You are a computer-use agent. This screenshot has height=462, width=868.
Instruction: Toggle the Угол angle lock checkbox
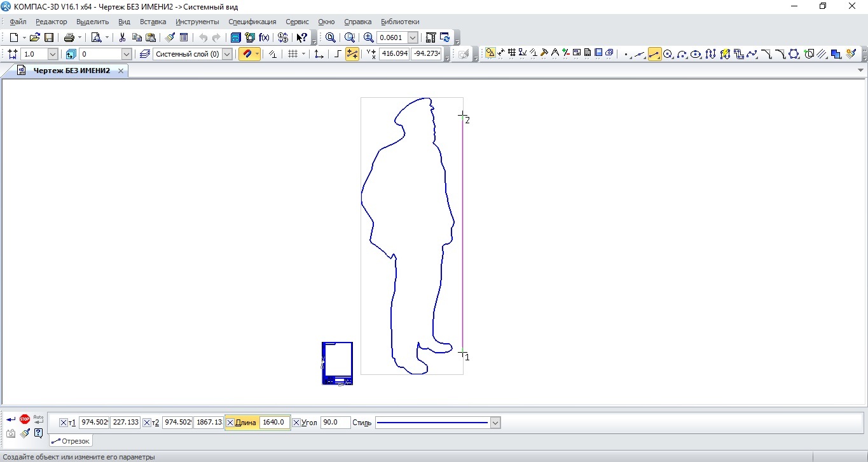[x=296, y=423]
